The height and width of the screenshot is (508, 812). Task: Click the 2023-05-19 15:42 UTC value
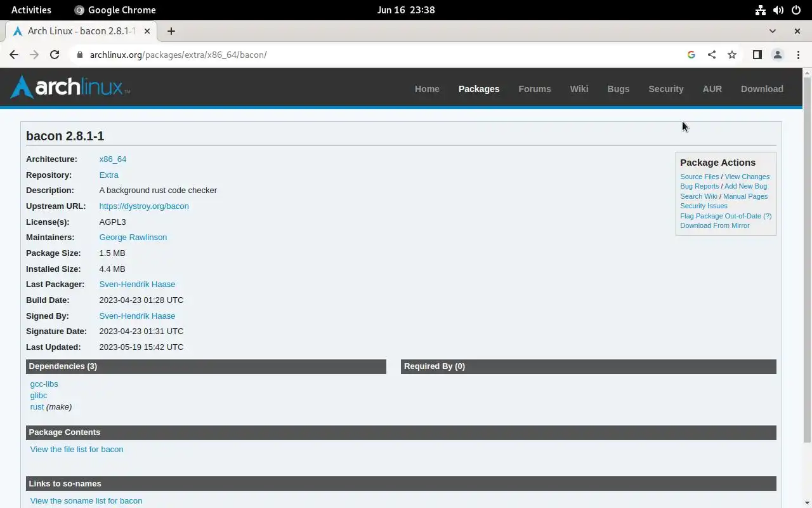pos(141,347)
